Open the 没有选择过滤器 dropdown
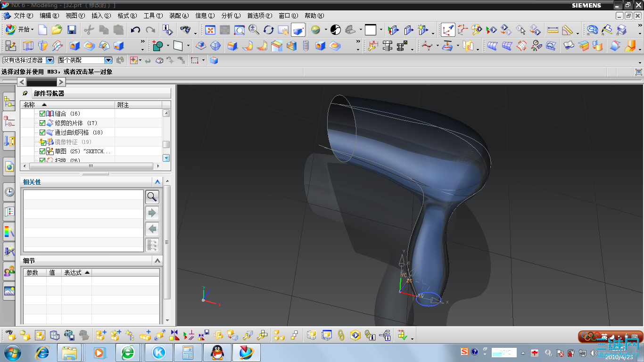 (50, 60)
